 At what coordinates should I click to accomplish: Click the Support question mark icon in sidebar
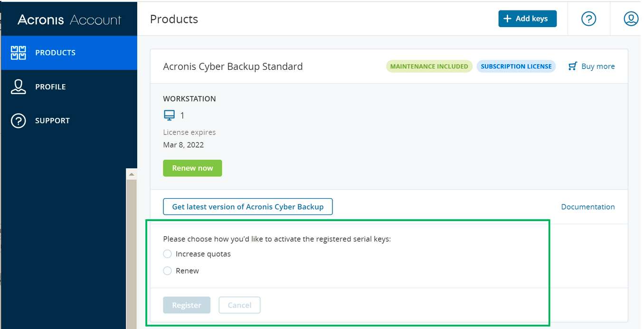(18, 121)
